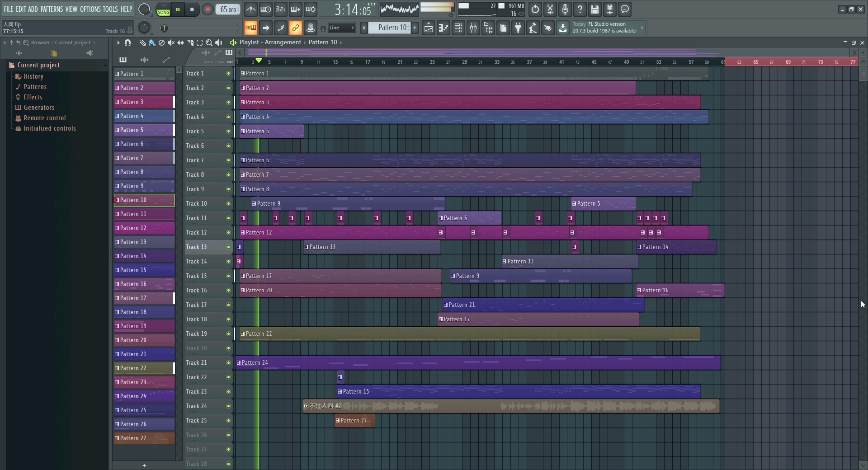Open the one-click audio recording microphone
The height and width of the screenshot is (470, 868).
click(x=565, y=9)
